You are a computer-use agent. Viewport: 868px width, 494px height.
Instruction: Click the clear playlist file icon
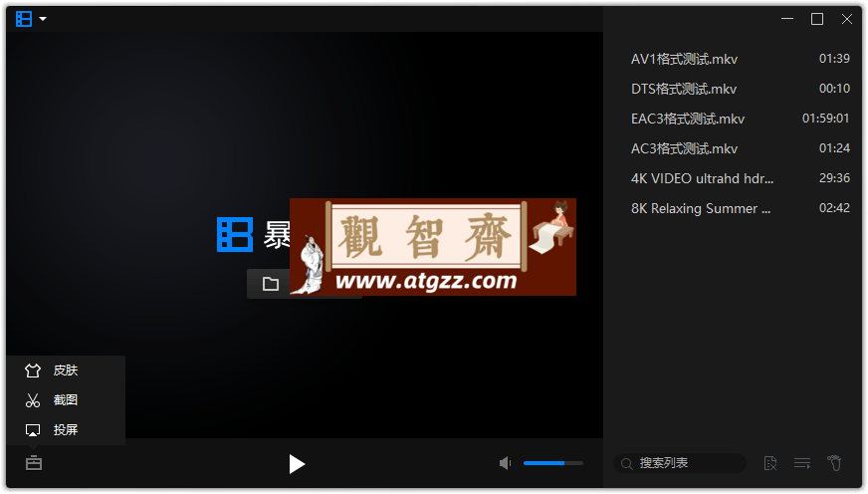point(770,463)
